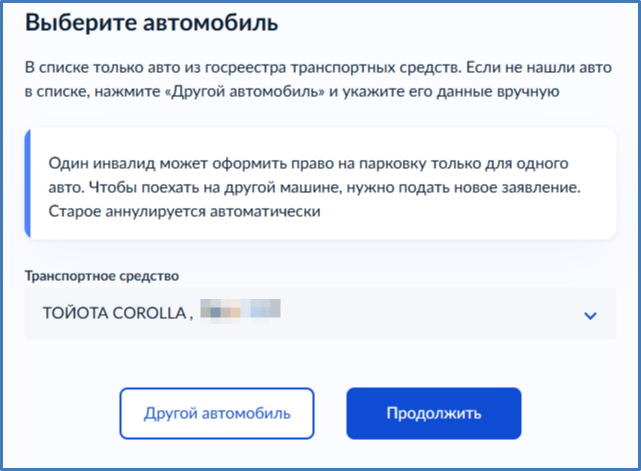The width and height of the screenshot is (641, 471).
Task: Click the Выберите автомобиль heading
Action: 151,22
